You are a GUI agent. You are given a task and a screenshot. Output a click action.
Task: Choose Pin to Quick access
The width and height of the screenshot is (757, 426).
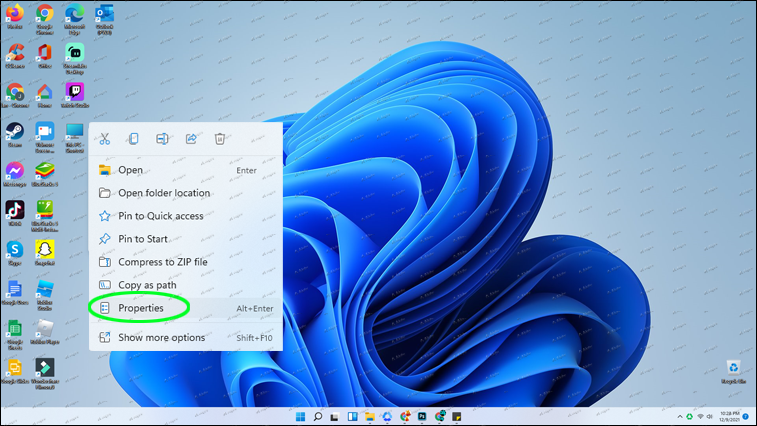[186, 216]
